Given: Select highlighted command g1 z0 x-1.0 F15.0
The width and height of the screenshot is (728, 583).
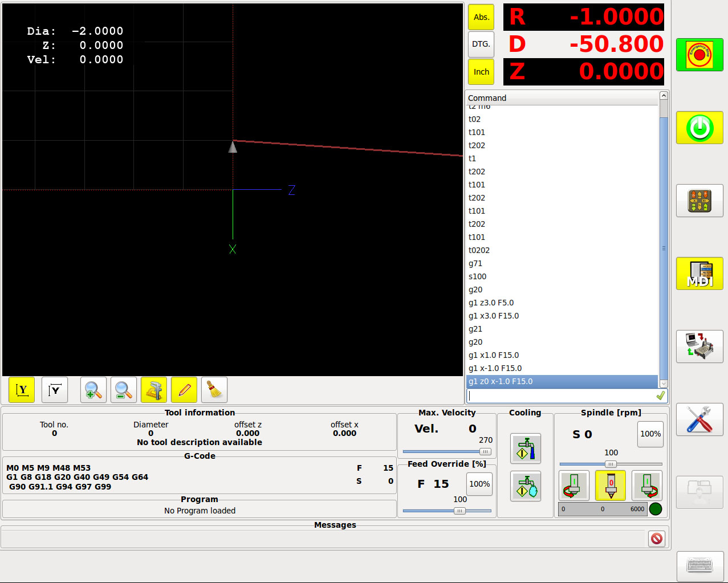Looking at the screenshot, I should (562, 381).
